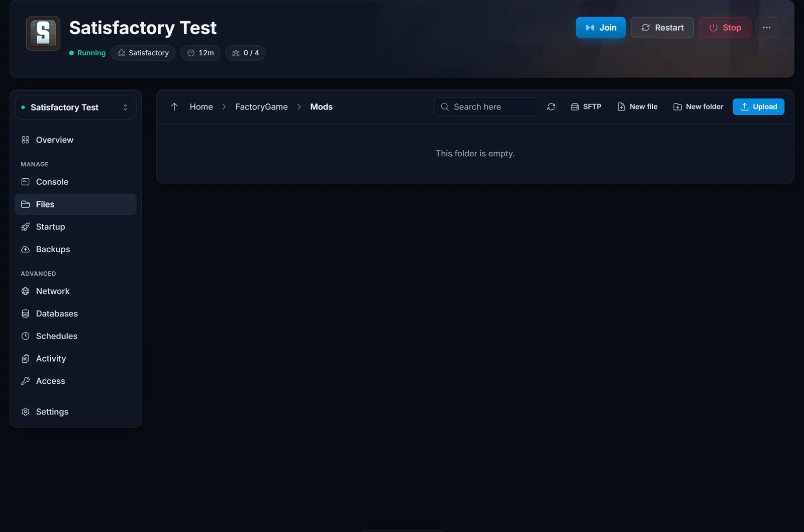The width and height of the screenshot is (804, 532).
Task: Open the Access page
Action: pyautogui.click(x=75, y=381)
